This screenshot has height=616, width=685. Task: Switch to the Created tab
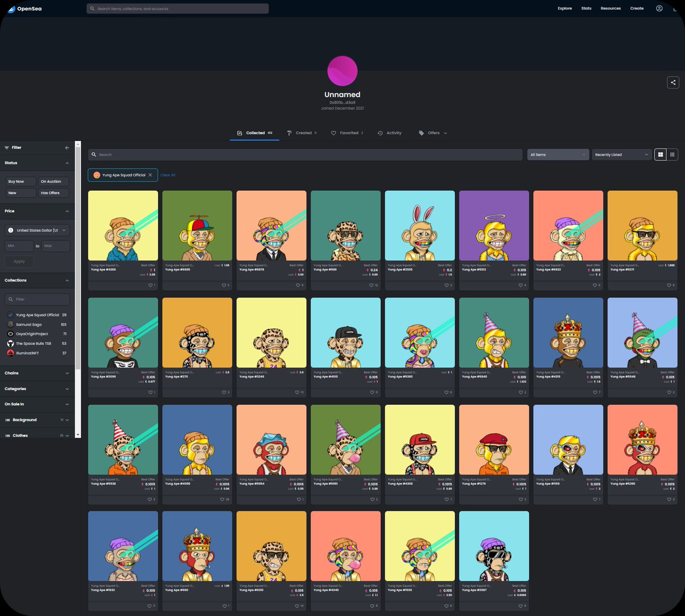[x=302, y=133]
